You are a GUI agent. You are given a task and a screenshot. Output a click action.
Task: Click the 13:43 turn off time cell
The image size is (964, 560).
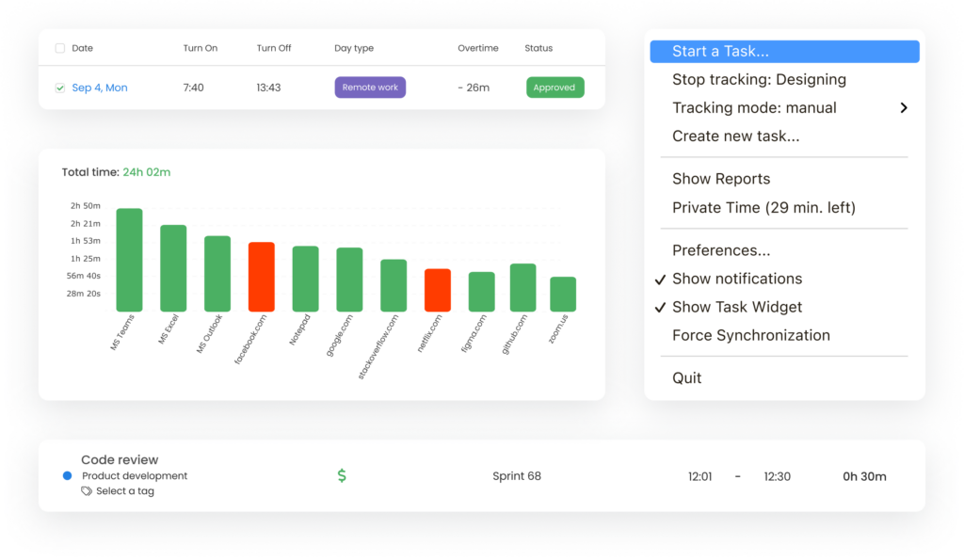(x=268, y=88)
